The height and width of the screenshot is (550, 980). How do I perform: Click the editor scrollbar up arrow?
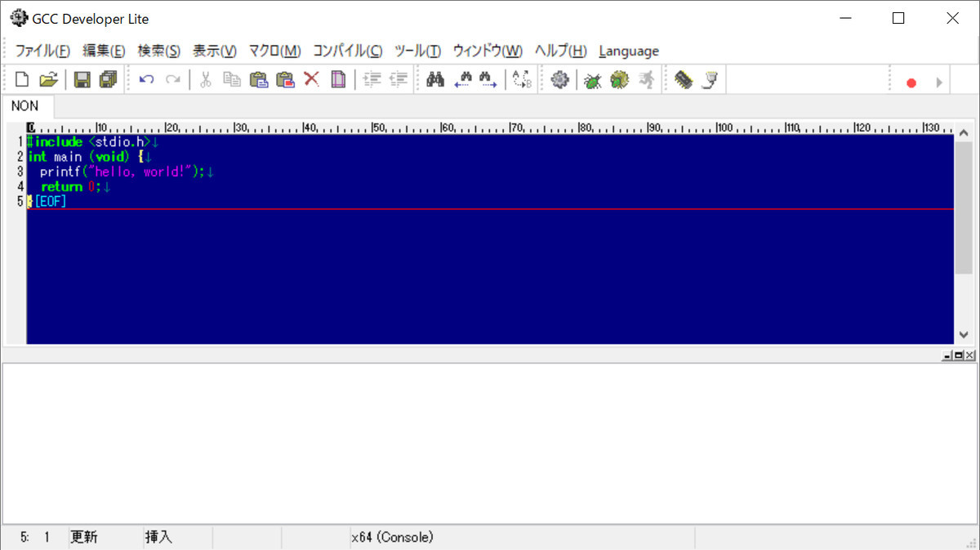pyautogui.click(x=963, y=132)
